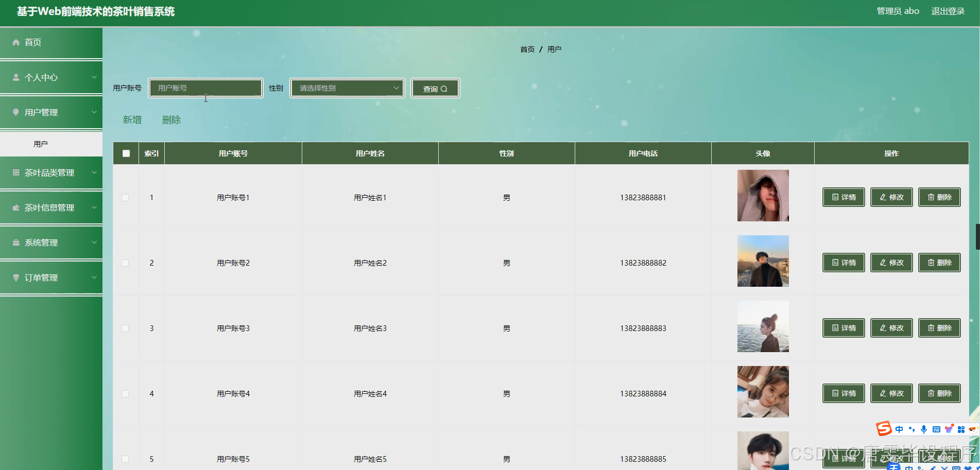This screenshot has width=980, height=470.
Task: Click the icon beside 用户管理 in the sidebar
Action: [x=16, y=112]
